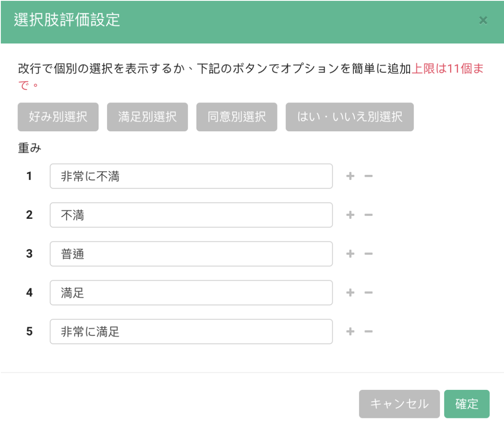The width and height of the screenshot is (504, 425).
Task: Click weight number 3
Action: click(x=29, y=254)
